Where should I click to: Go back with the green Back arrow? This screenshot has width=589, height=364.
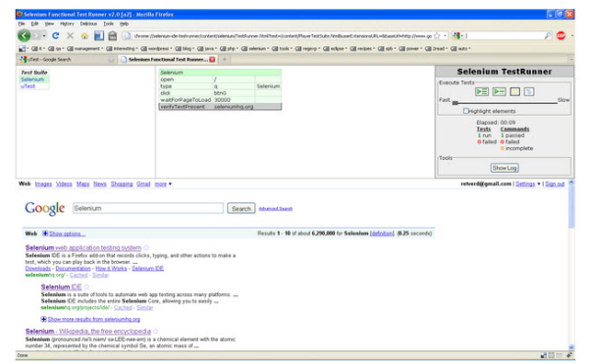tap(25, 35)
